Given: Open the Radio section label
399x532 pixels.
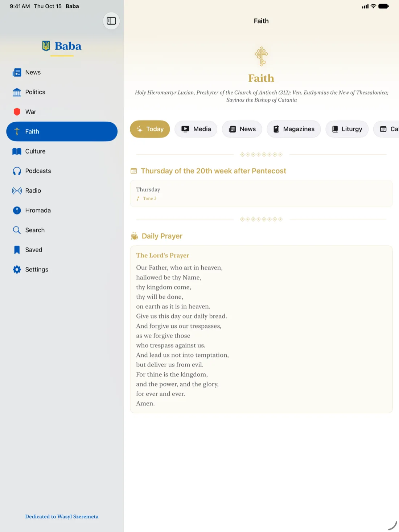Looking at the screenshot, I should pos(33,191).
